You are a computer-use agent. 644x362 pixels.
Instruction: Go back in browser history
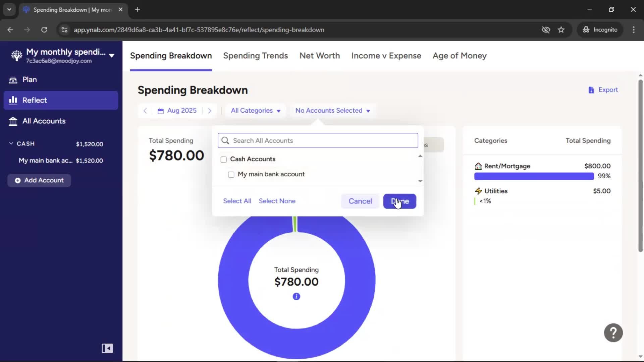click(x=10, y=29)
